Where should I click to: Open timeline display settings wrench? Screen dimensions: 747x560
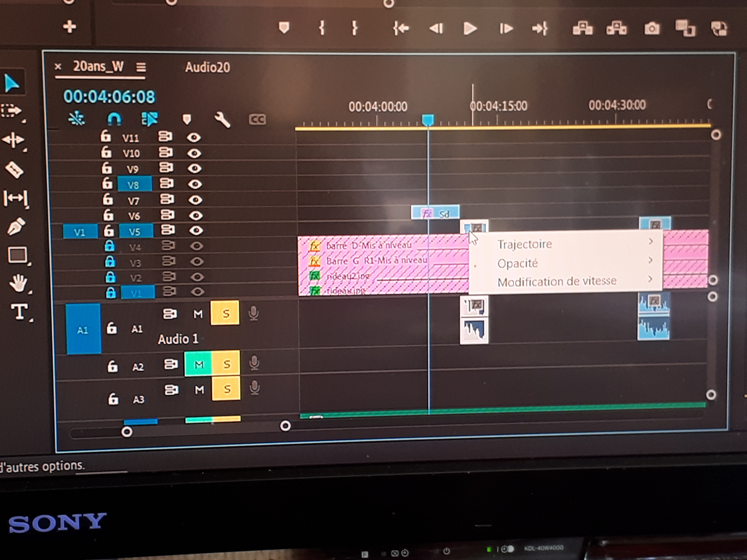click(x=222, y=119)
